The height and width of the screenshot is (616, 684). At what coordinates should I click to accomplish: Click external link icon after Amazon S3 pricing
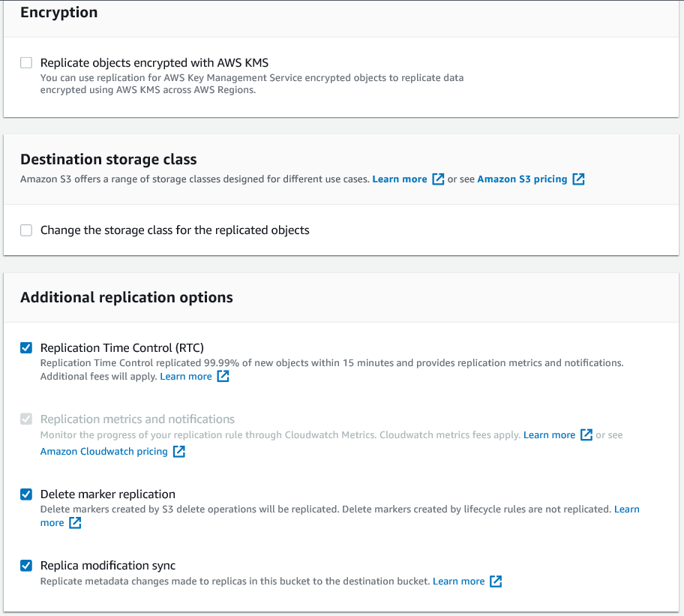click(578, 179)
